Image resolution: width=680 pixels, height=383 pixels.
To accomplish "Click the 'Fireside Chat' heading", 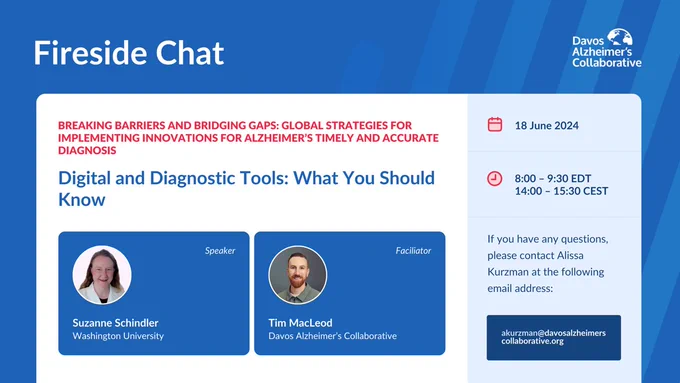I will click(x=129, y=53).
